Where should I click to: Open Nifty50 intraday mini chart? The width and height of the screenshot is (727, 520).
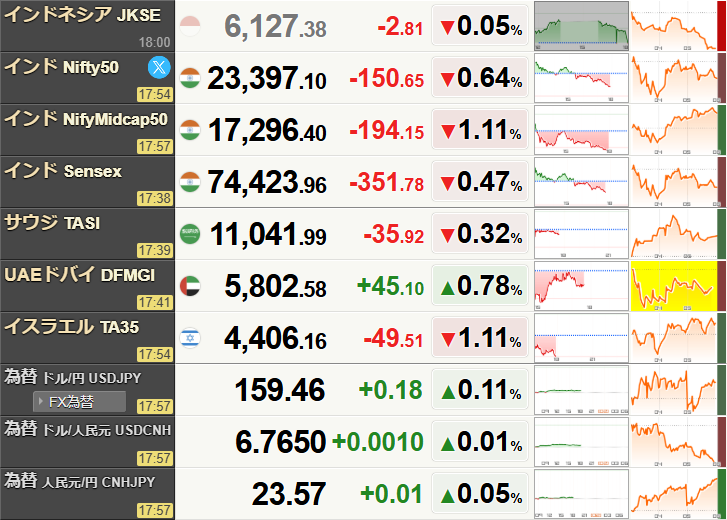coord(581,78)
